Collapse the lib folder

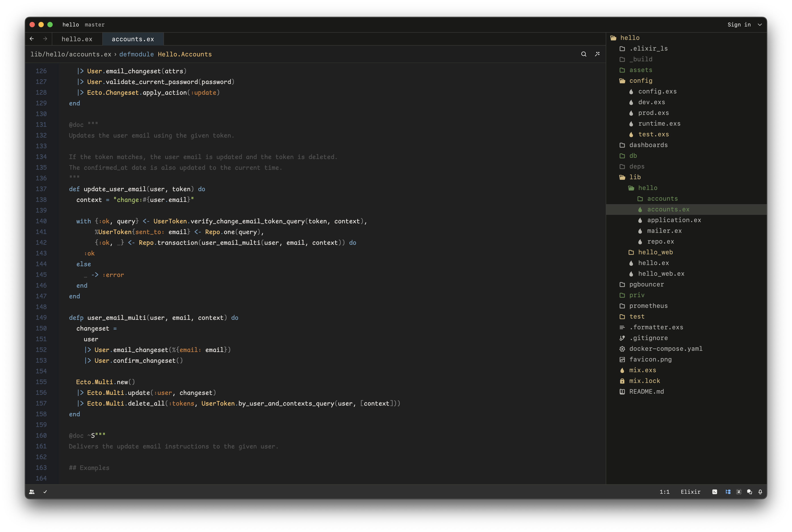[686, 177]
